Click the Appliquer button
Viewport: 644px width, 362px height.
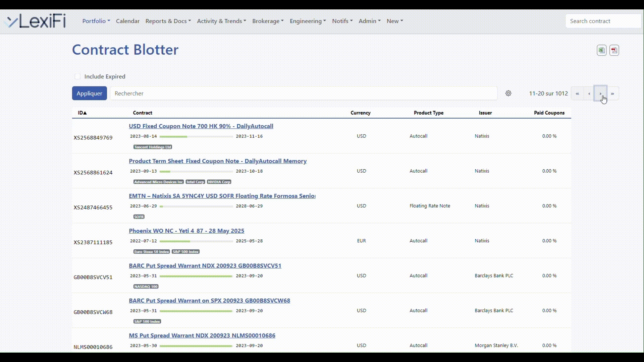coord(89,94)
